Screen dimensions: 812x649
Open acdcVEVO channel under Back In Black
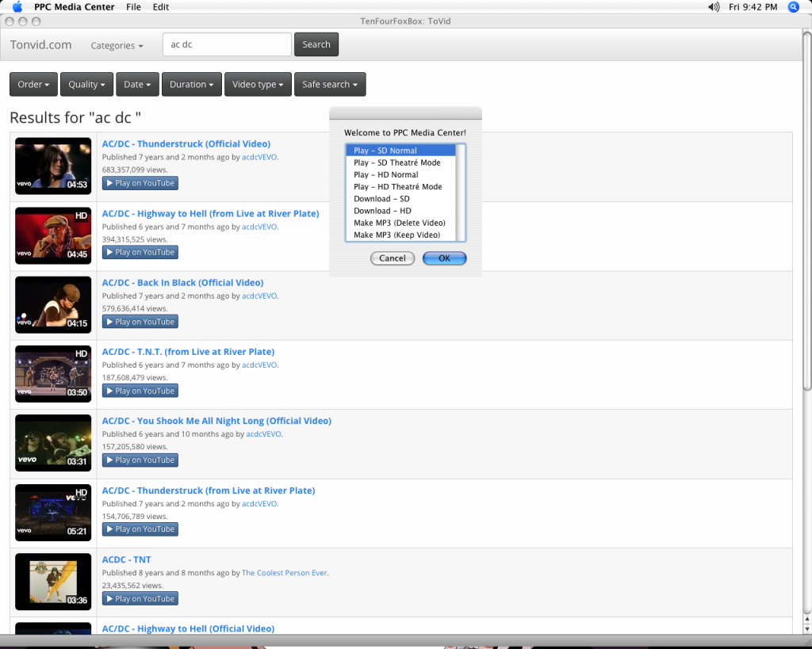pos(259,296)
